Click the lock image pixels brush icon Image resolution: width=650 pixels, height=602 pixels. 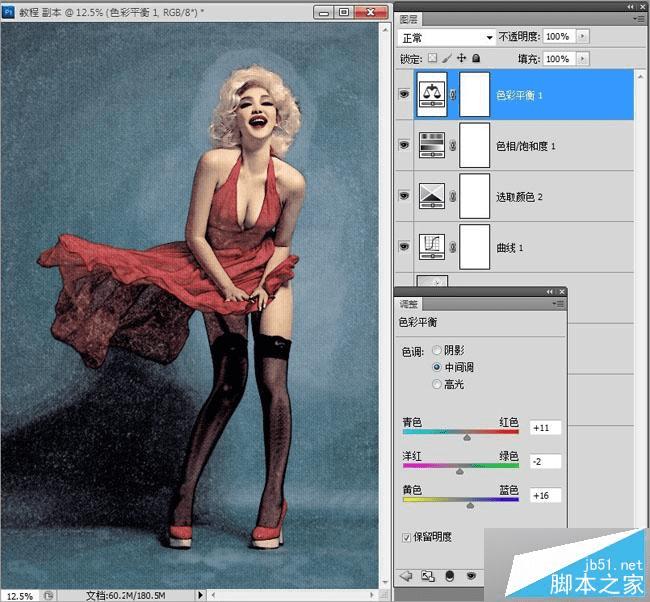(447, 59)
